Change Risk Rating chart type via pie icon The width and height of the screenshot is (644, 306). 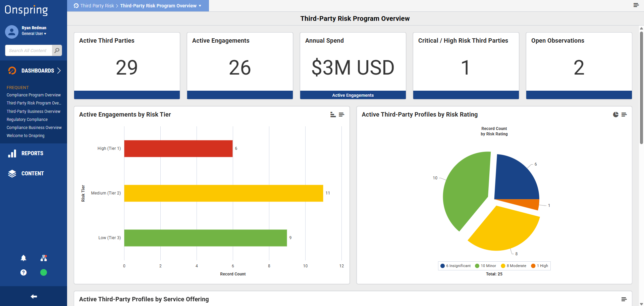pyautogui.click(x=616, y=115)
